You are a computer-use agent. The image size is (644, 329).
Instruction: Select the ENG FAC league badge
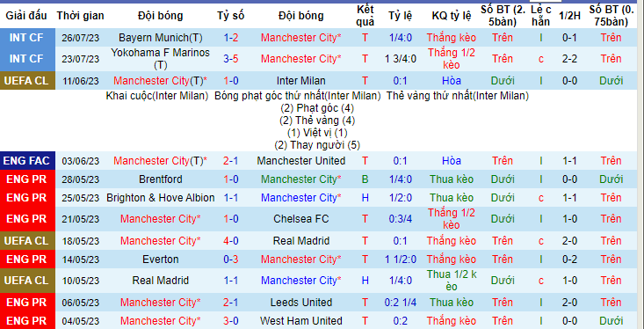[27, 161]
